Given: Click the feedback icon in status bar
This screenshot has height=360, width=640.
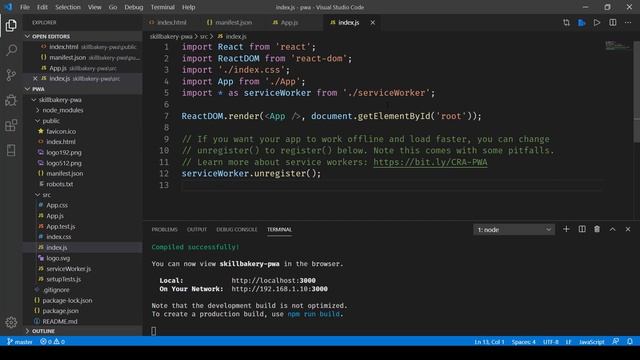Looking at the screenshot, I should pyautogui.click(x=616, y=342).
